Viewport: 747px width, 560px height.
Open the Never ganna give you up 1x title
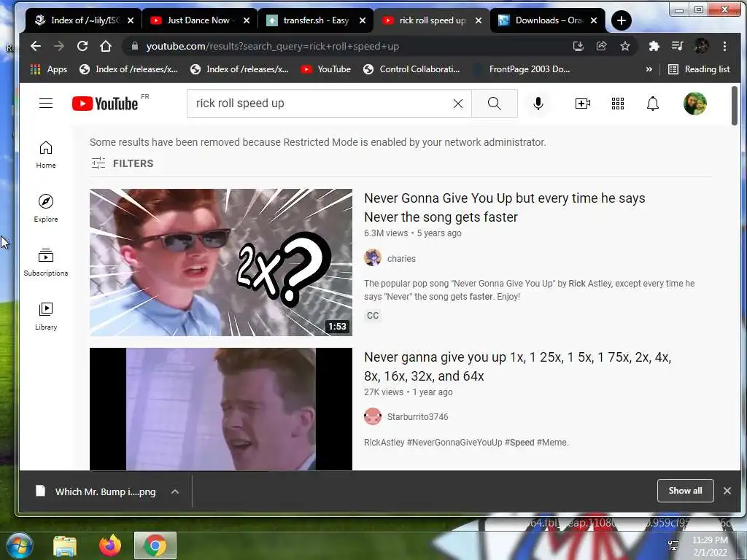click(517, 367)
